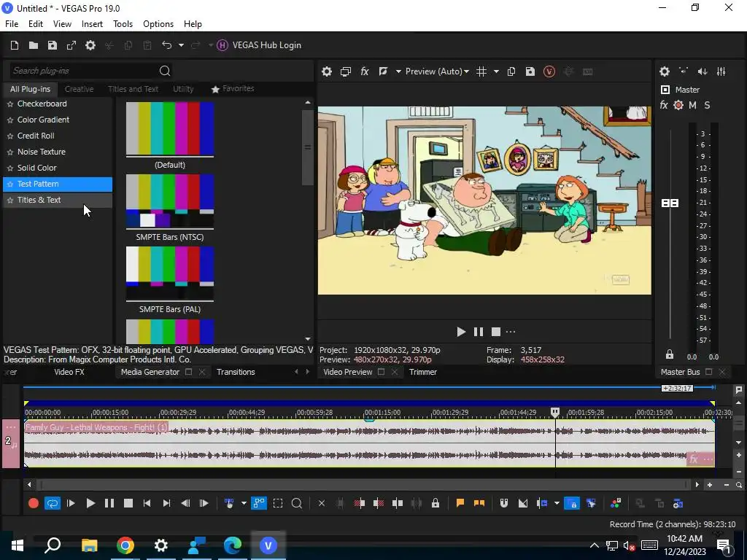The width and height of the screenshot is (747, 560).
Task: Mute the Master bus (M)
Action: [x=693, y=105]
